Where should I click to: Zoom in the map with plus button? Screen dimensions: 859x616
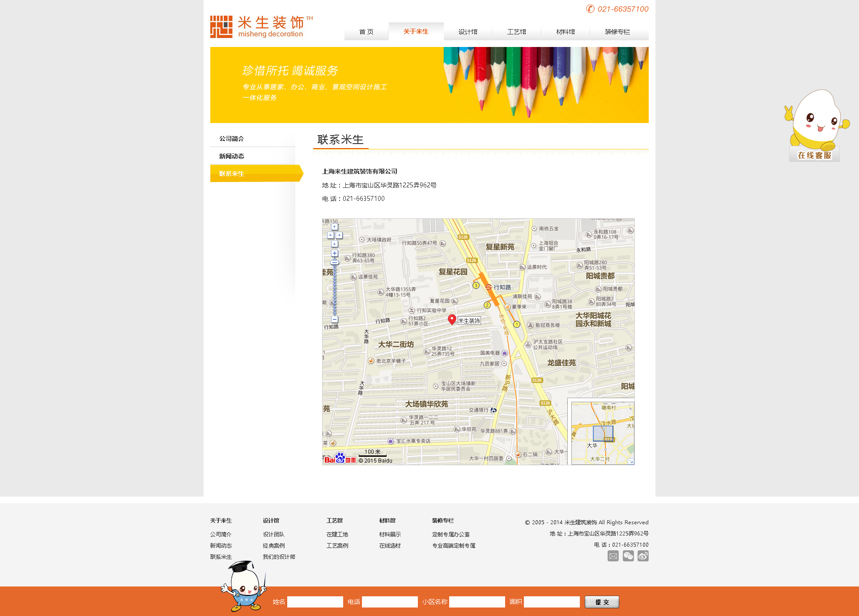point(334,253)
